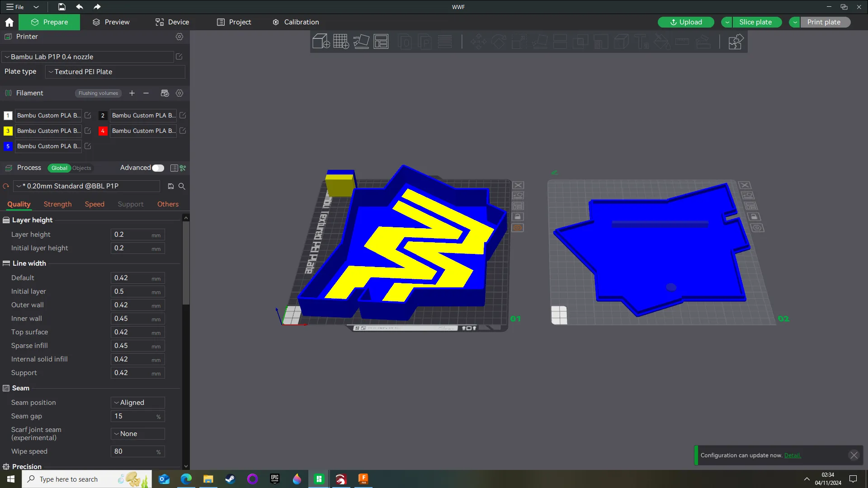The width and height of the screenshot is (868, 488).
Task: Open the Strength settings tab
Action: [57, 204]
